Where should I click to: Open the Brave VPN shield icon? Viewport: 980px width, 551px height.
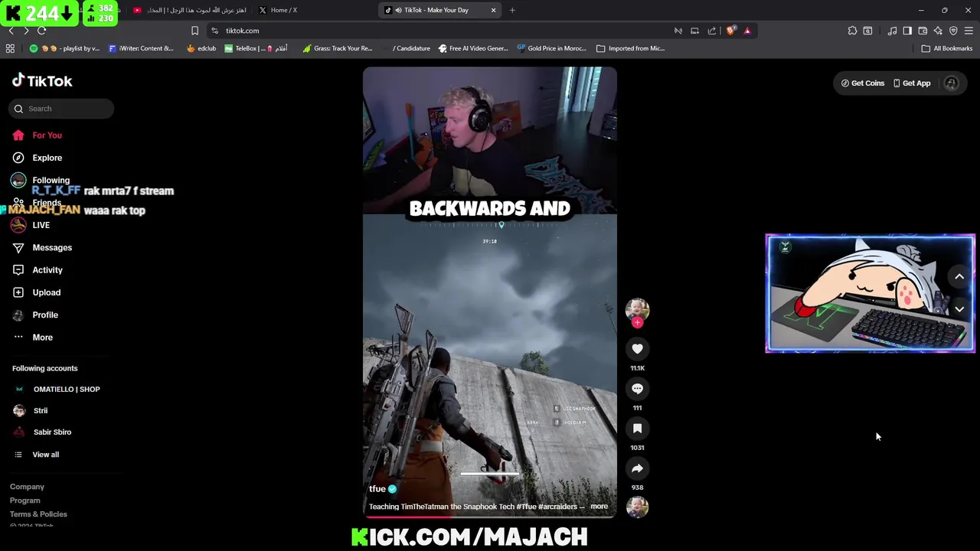(953, 31)
